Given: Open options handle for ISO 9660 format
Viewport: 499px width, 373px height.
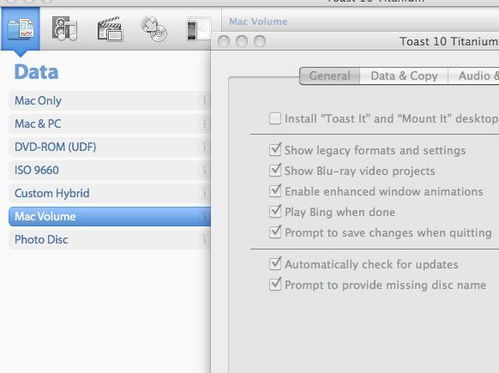Looking at the screenshot, I should point(204,170).
